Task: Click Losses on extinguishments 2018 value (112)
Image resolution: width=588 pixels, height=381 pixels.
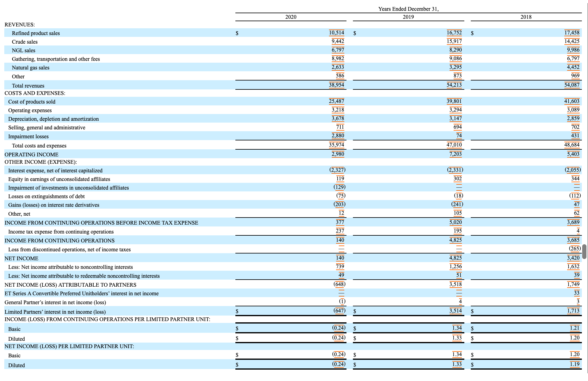Action: 575,196
